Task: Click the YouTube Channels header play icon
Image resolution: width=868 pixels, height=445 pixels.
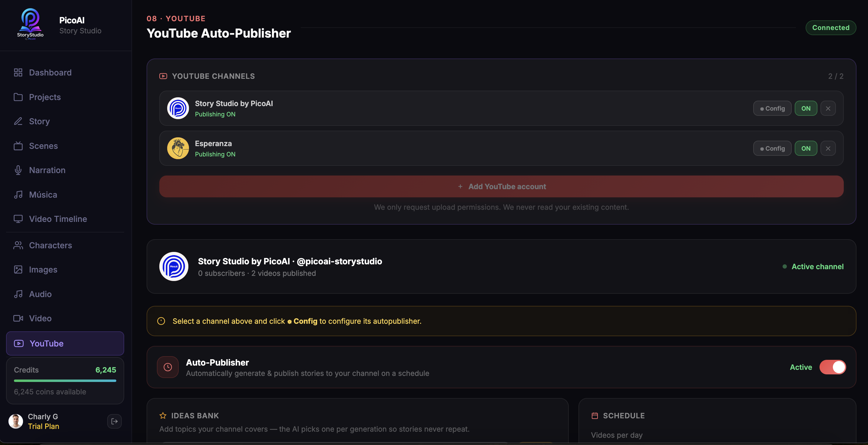Action: [163, 76]
